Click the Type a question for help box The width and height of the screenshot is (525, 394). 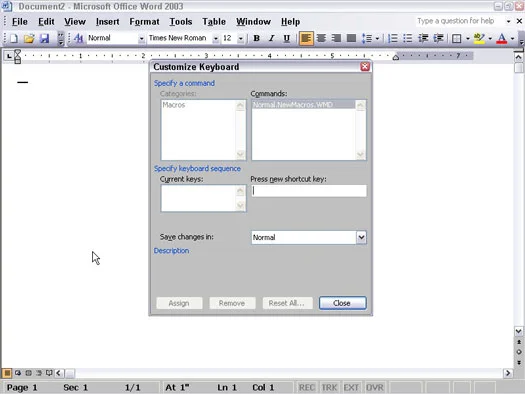coord(459,21)
